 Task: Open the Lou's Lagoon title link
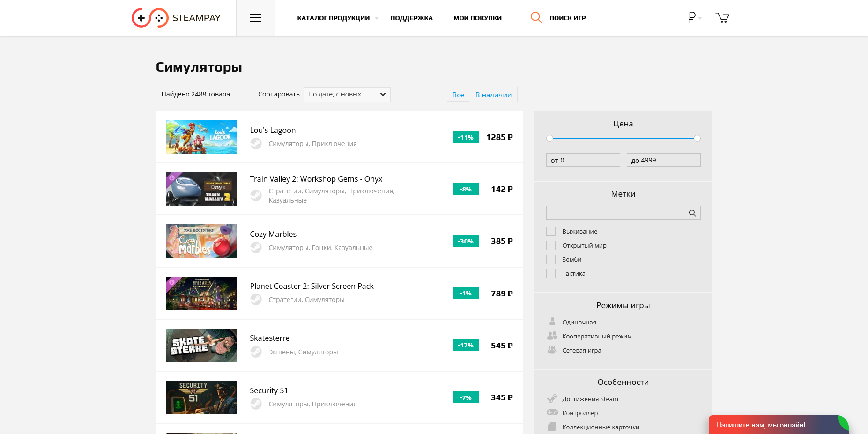click(273, 130)
